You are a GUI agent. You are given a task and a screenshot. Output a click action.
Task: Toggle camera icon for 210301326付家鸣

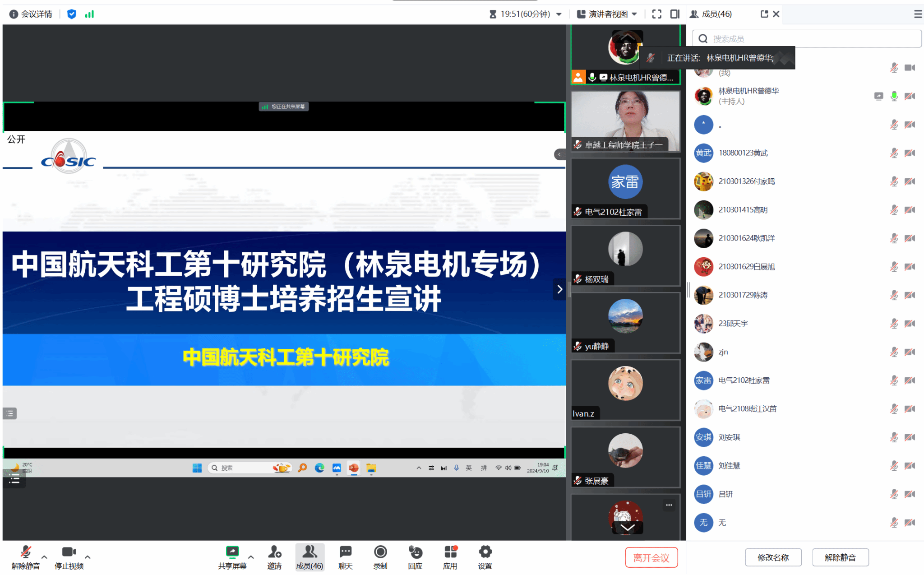point(910,181)
